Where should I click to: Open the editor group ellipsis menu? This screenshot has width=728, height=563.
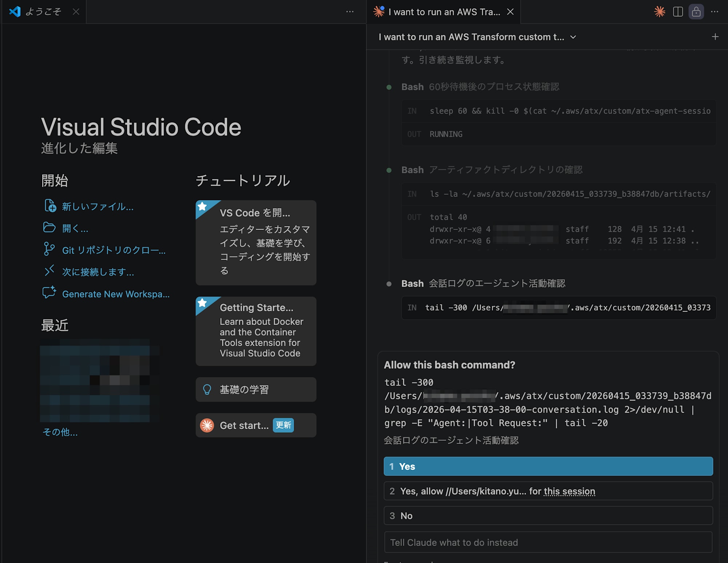(349, 12)
